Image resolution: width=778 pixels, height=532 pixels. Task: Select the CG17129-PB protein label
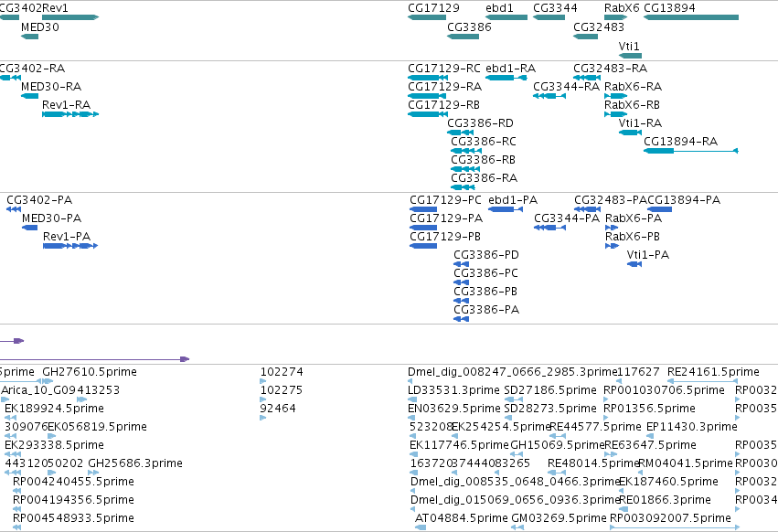tap(445, 236)
